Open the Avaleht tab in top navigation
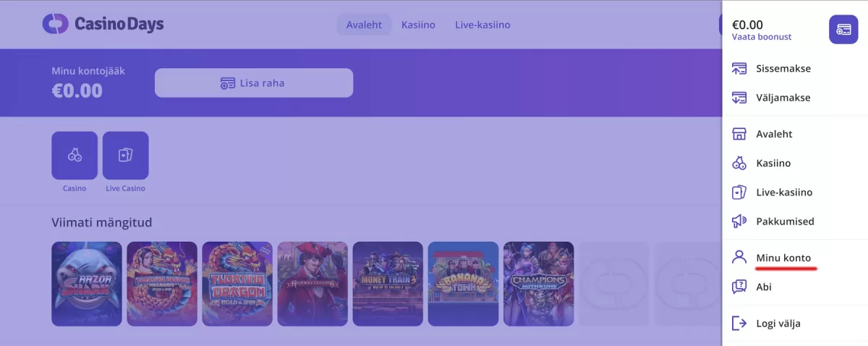 364,25
